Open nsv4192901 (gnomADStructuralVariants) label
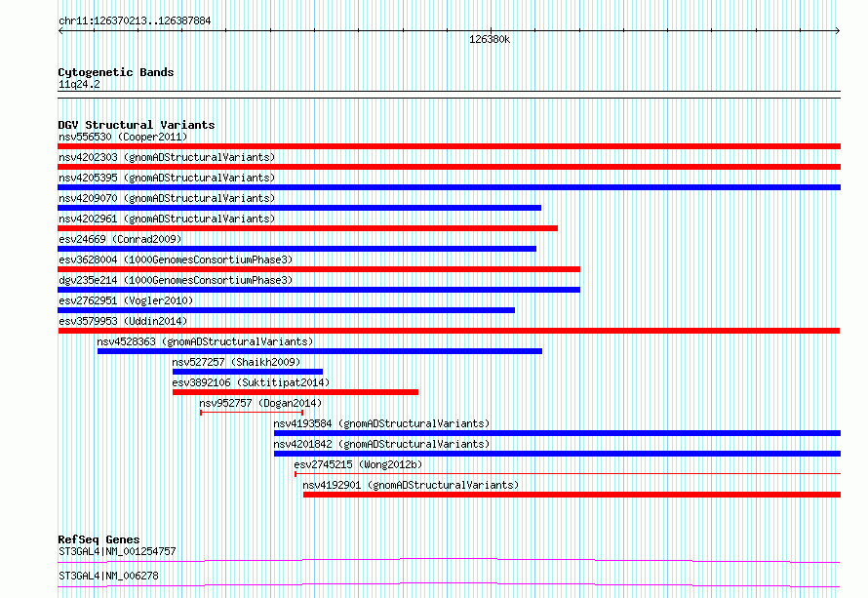868x598 pixels. point(411,485)
